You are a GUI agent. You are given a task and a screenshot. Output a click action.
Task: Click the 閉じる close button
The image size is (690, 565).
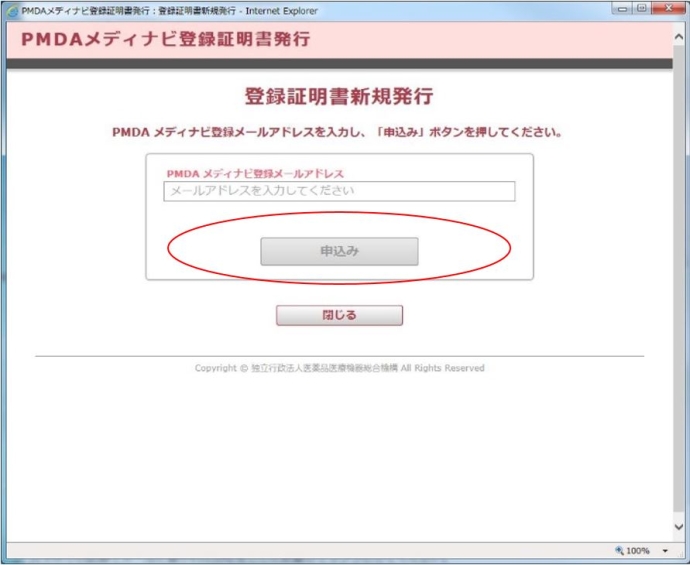click(339, 316)
